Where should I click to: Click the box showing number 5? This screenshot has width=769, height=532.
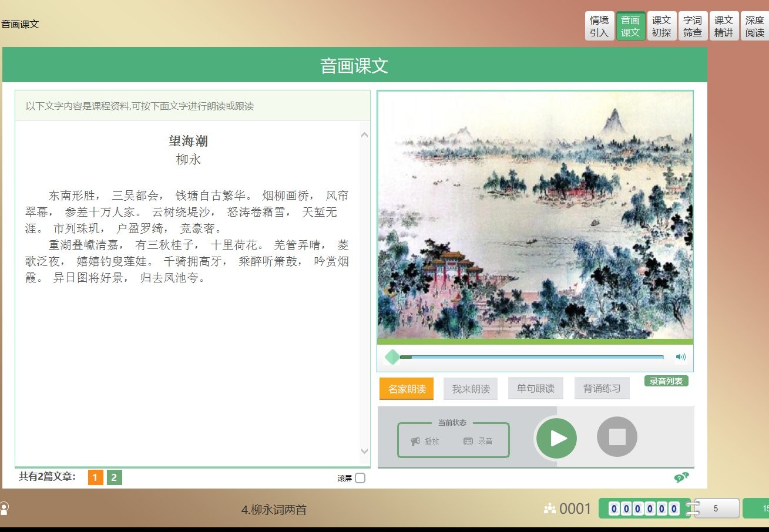point(716,509)
